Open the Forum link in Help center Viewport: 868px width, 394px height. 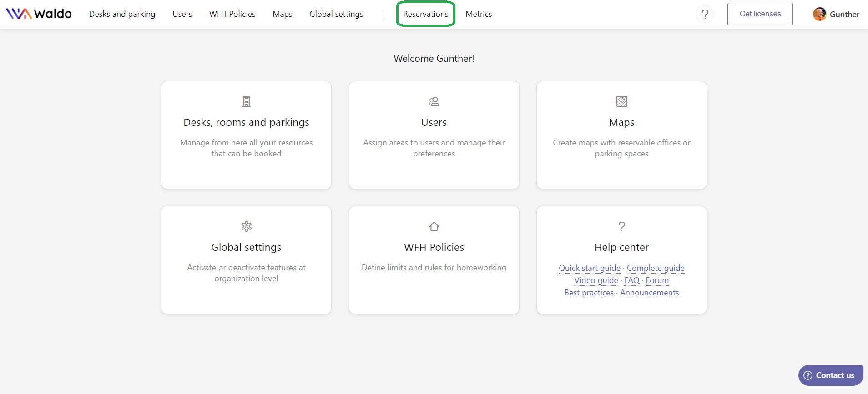point(657,280)
